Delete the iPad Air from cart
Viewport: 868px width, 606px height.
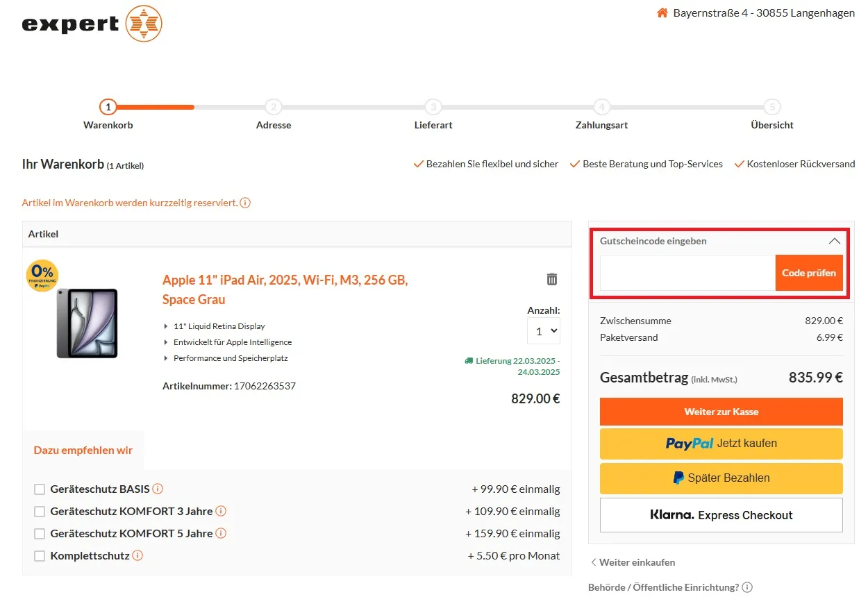[552, 279]
